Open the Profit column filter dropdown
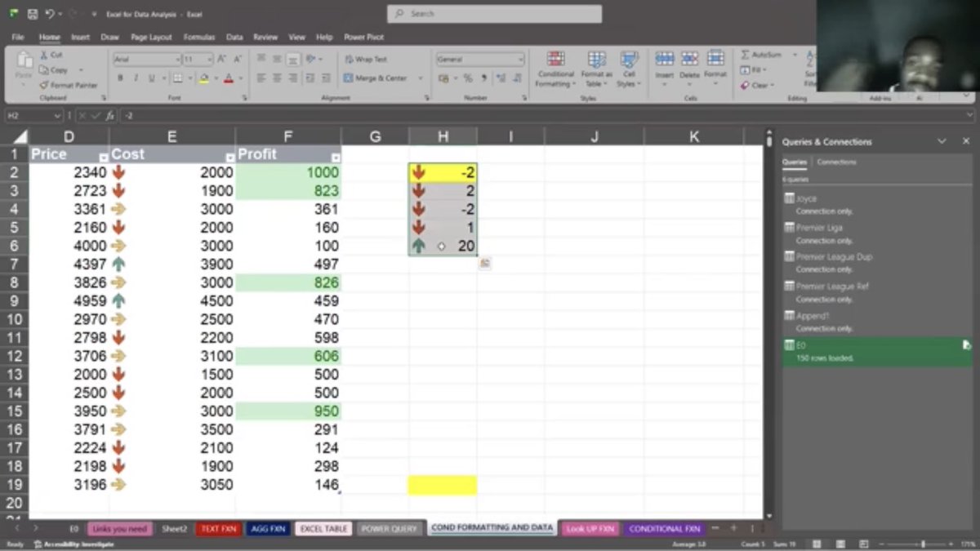 [x=336, y=157]
